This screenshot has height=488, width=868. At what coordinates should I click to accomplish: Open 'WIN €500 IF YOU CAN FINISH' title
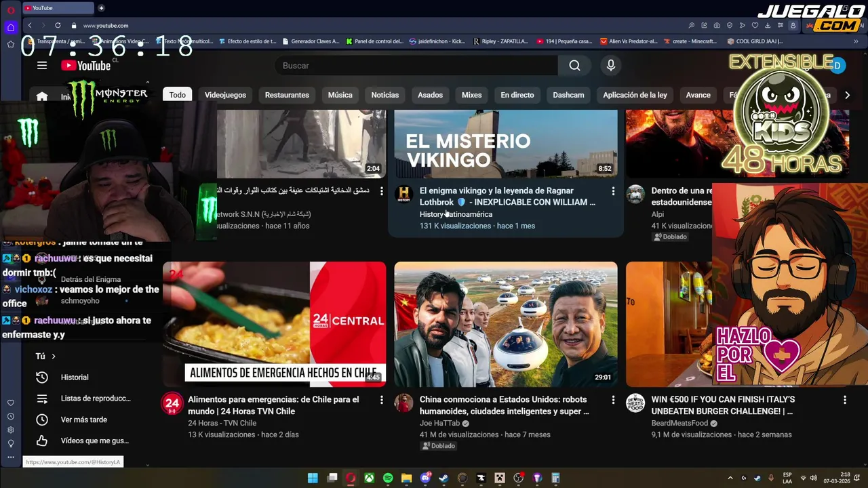pyautogui.click(x=723, y=405)
